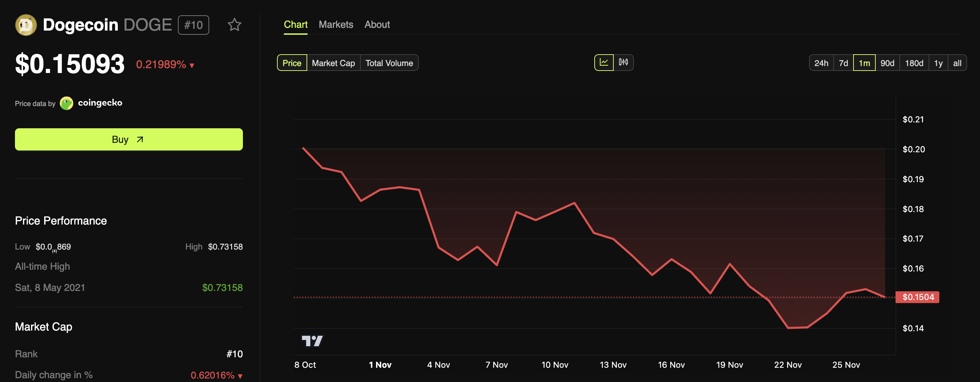Viewport: 980px width, 382px height.
Task: Show the full history with the all range
Action: tap(957, 63)
